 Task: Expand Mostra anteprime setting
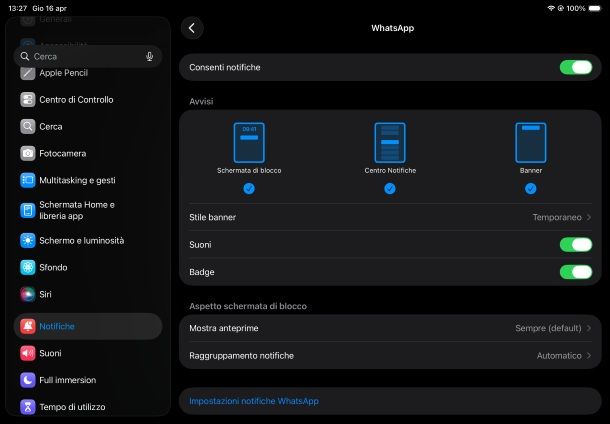[390, 328]
